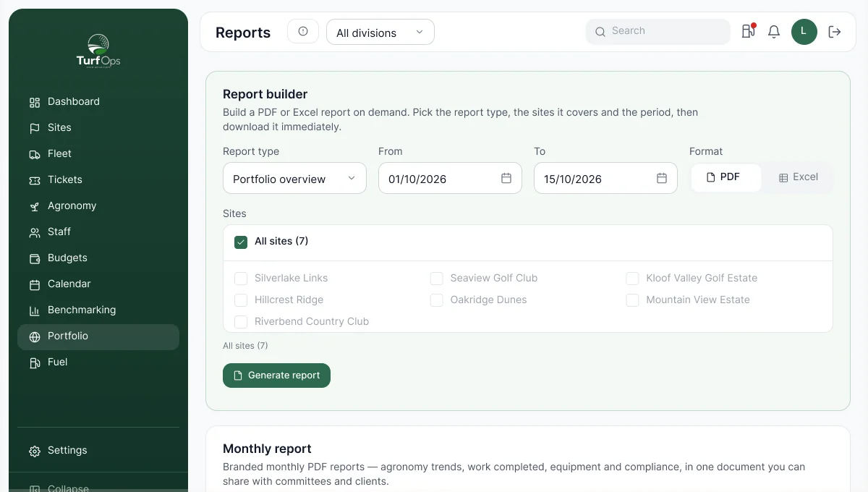Open the user avatar L
The height and width of the screenshot is (492, 868).
click(804, 31)
